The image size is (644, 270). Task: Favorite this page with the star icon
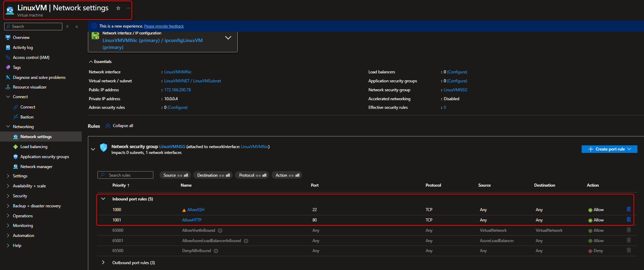pyautogui.click(x=118, y=8)
